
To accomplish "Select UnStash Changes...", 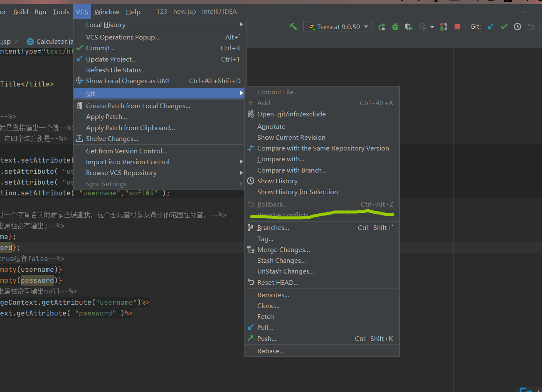I will click(x=322, y=271).
